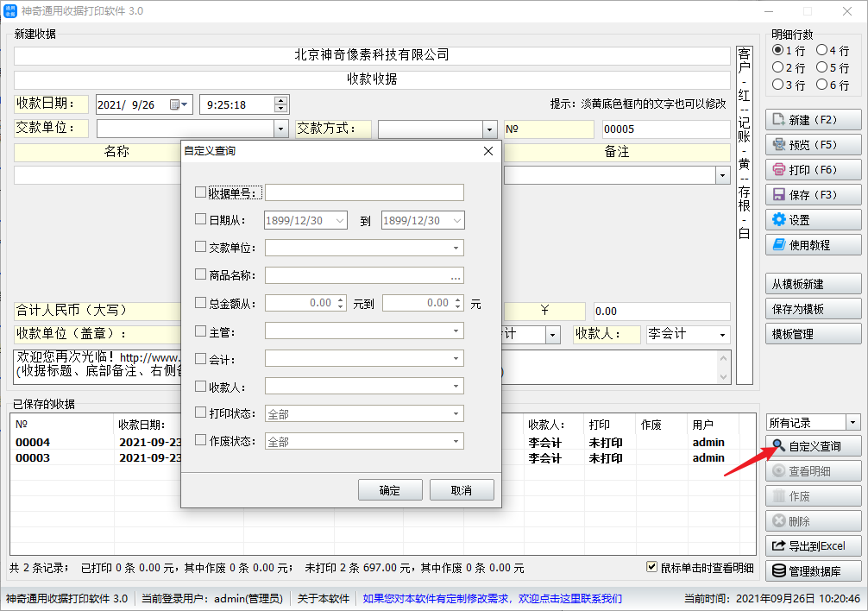This screenshot has width=868, height=611.
Task: Open print preview (预览 F5)
Action: click(779, 145)
